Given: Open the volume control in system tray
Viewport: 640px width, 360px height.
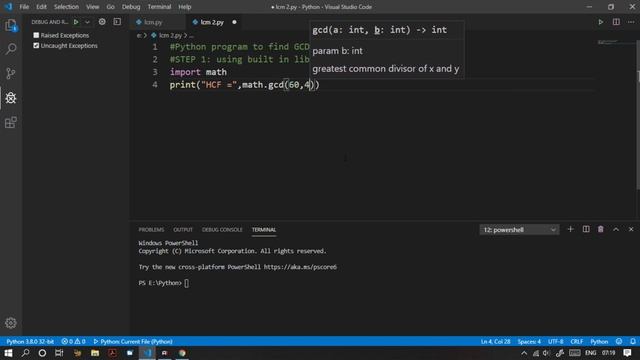Looking at the screenshot, I should coord(547,353).
